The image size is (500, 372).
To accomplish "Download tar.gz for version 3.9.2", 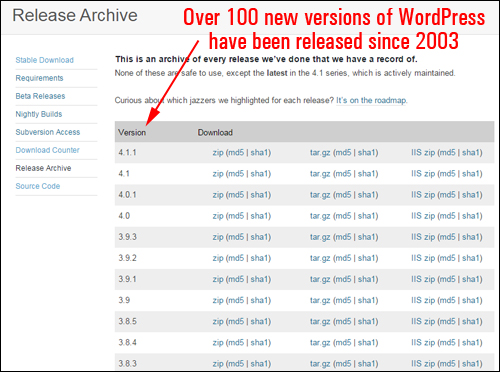I will click(x=320, y=258).
